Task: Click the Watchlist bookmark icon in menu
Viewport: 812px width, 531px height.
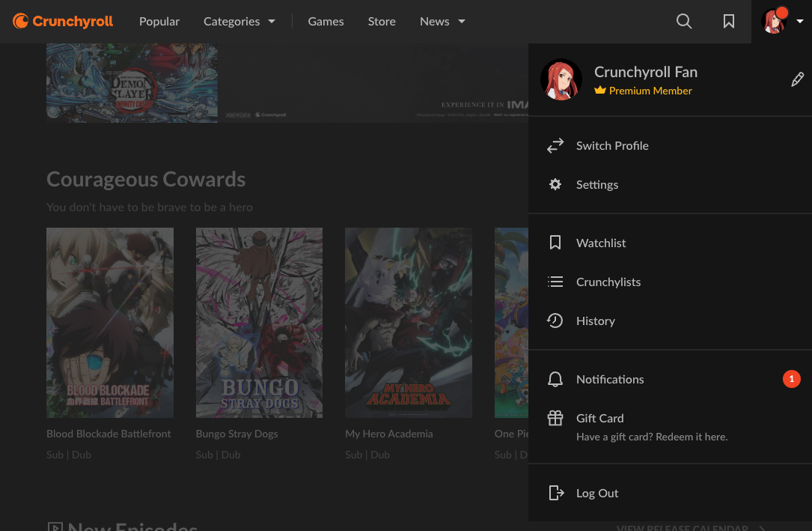Action: [x=555, y=243]
